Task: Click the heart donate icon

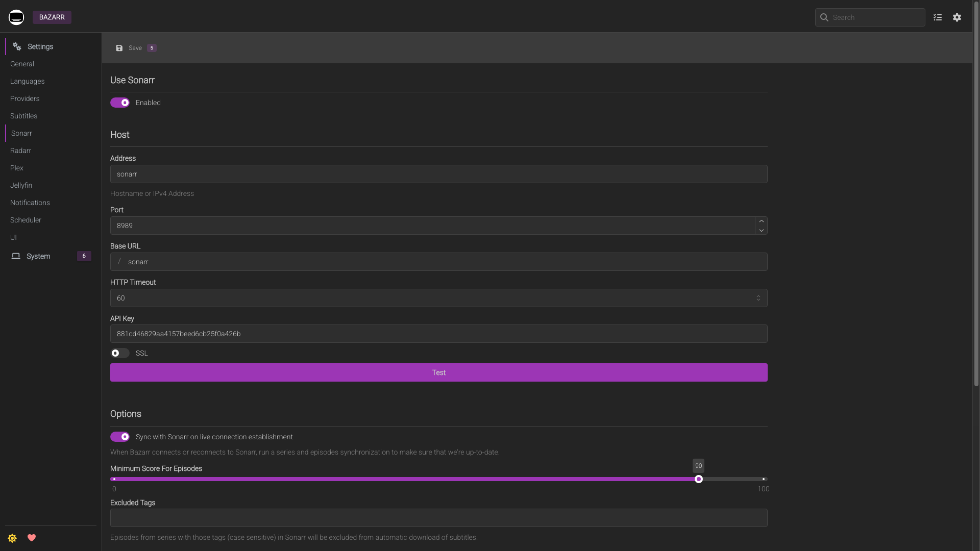Action: [x=32, y=538]
